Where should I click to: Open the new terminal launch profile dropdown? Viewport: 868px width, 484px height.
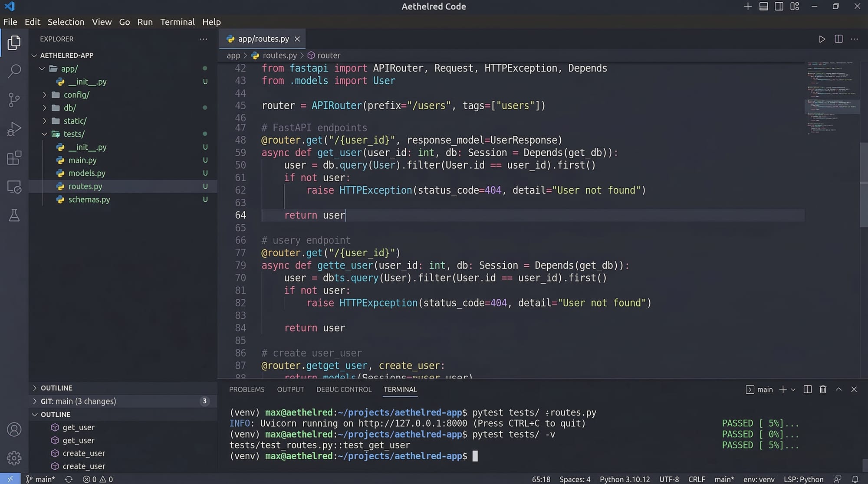point(793,389)
